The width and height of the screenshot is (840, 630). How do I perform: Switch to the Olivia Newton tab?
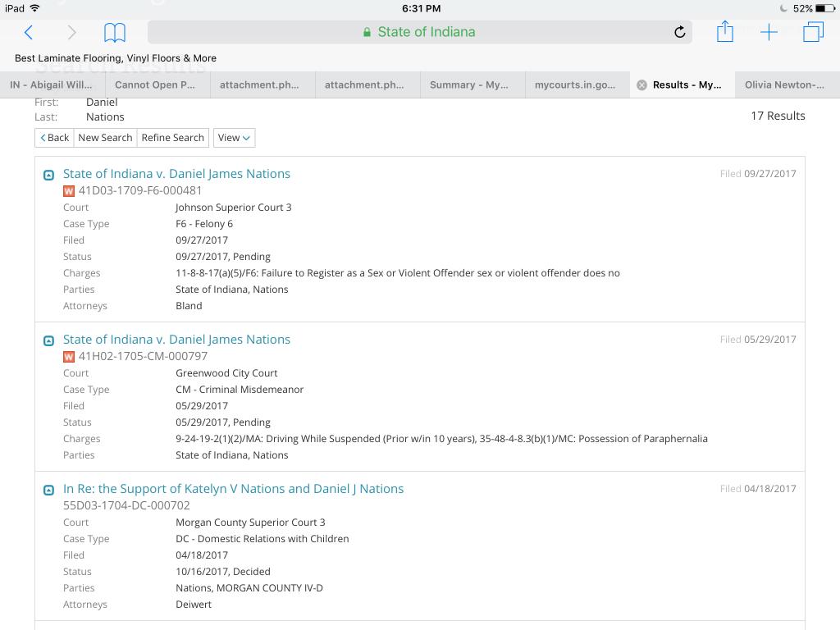[784, 84]
